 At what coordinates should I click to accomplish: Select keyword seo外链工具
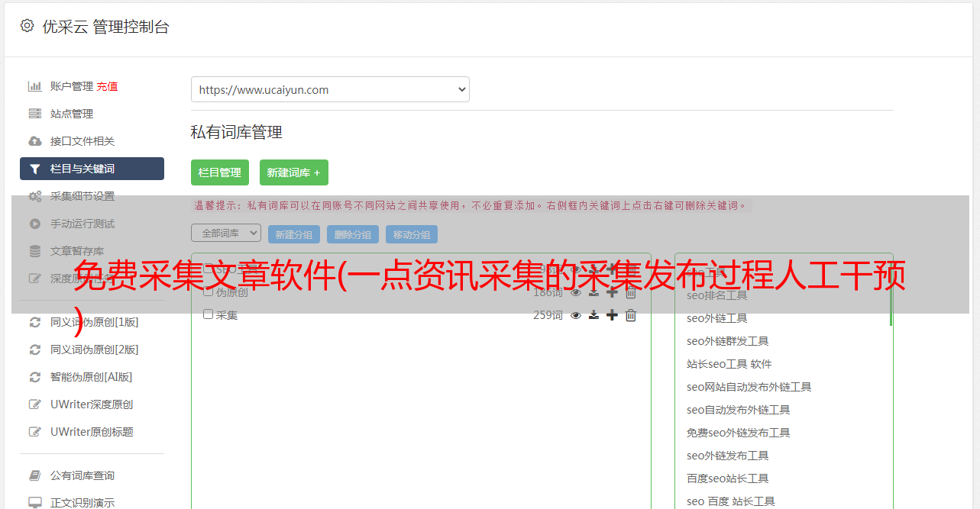coord(717,318)
